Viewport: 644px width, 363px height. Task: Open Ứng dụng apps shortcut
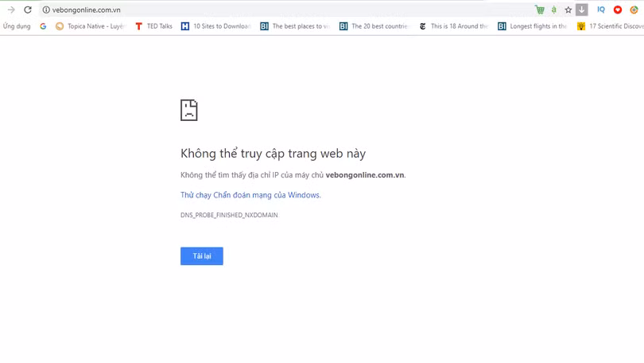[17, 26]
